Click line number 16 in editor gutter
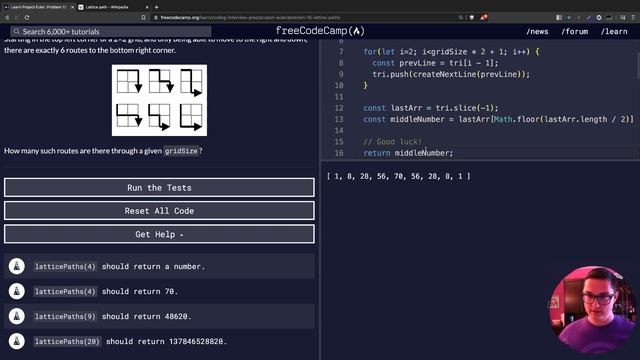The height and width of the screenshot is (360, 640). point(339,153)
